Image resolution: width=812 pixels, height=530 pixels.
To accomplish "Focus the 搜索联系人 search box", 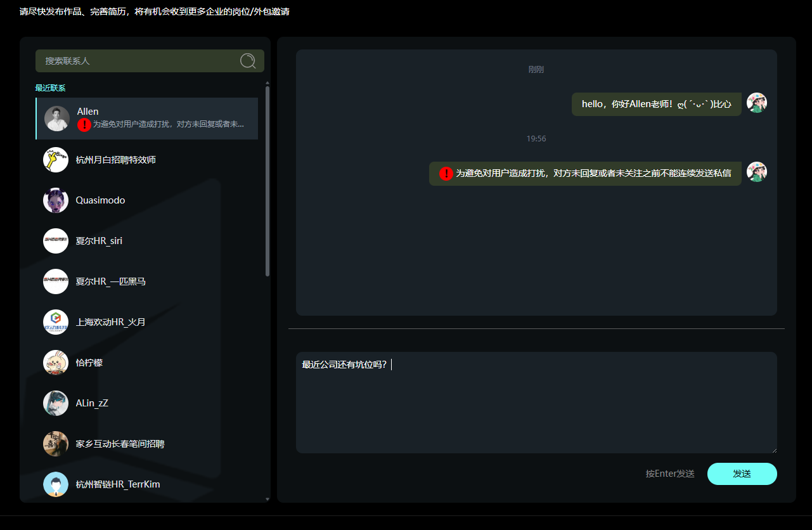I will click(x=150, y=61).
